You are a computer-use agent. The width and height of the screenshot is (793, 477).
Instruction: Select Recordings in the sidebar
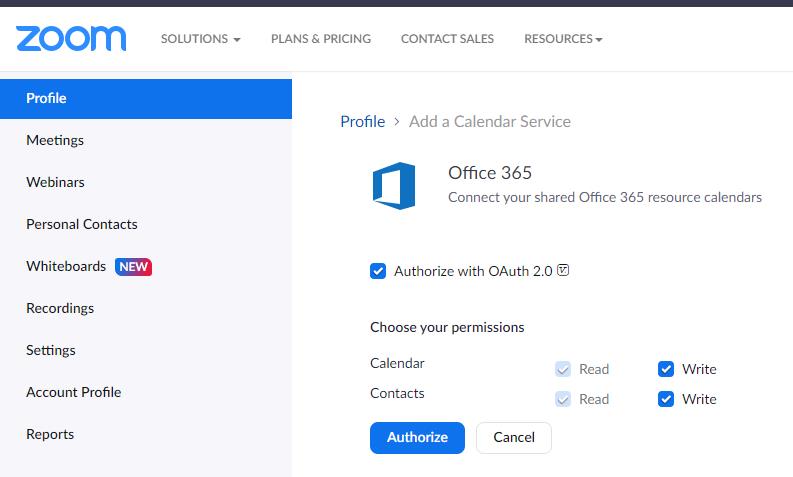[x=60, y=308]
